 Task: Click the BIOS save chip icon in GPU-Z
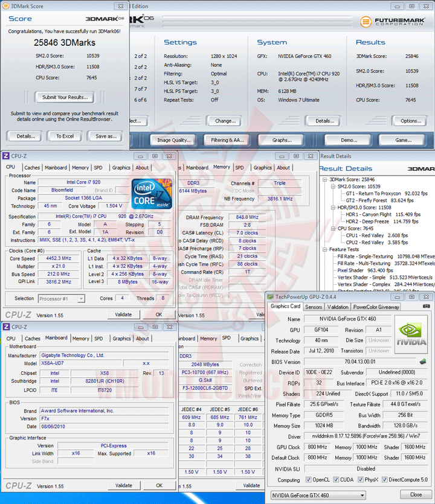(423, 362)
